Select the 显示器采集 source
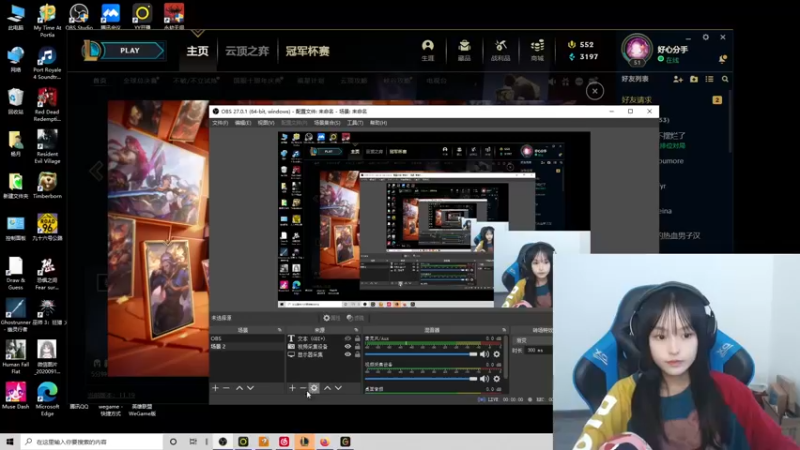The width and height of the screenshot is (800, 450). click(310, 354)
